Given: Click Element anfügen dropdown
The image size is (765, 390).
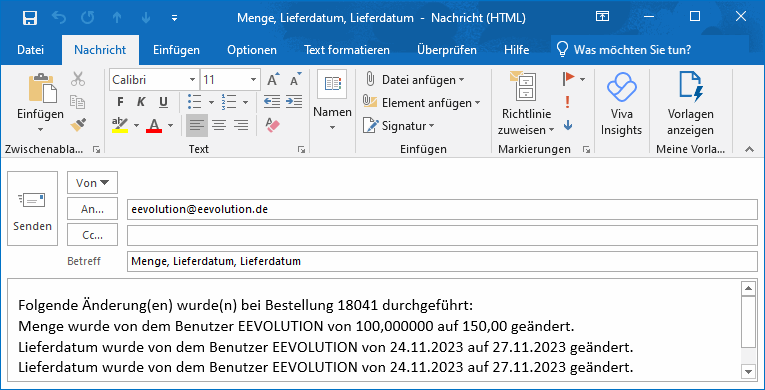Looking at the screenshot, I should pos(422,103).
